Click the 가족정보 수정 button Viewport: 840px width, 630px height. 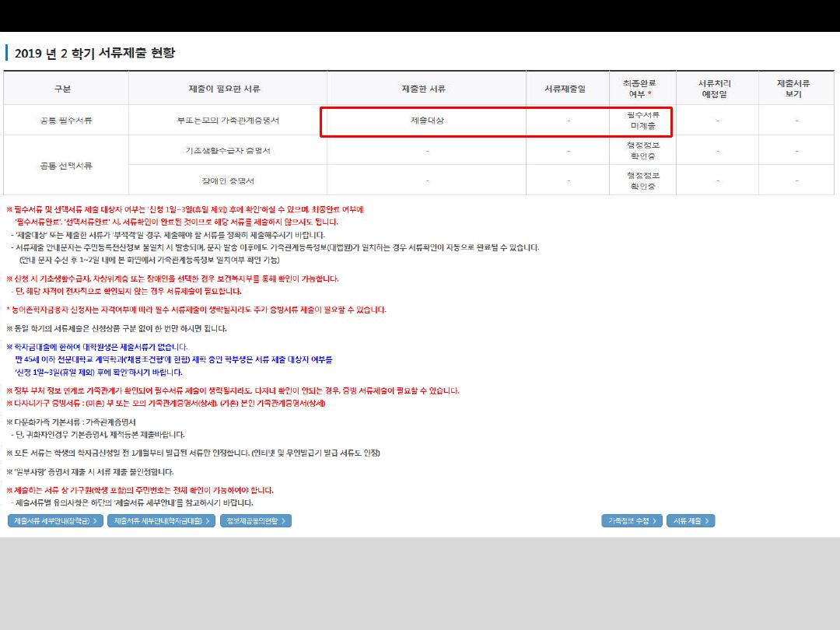632,520
